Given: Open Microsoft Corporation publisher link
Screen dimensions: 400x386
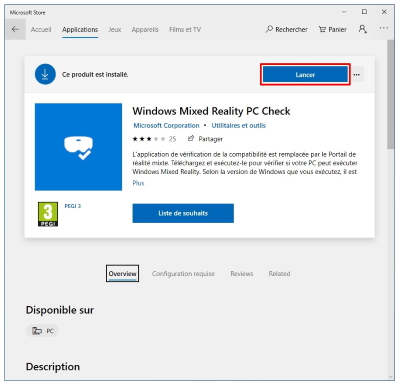Looking at the screenshot, I should (166, 126).
